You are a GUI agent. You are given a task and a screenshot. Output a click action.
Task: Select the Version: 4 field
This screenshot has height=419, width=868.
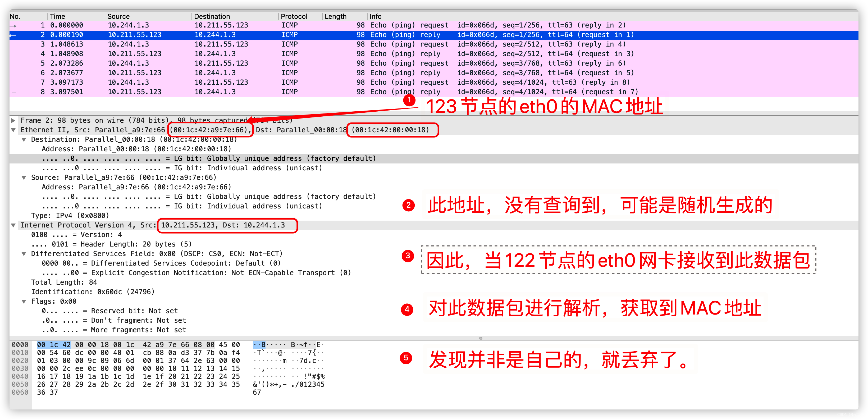76,235
